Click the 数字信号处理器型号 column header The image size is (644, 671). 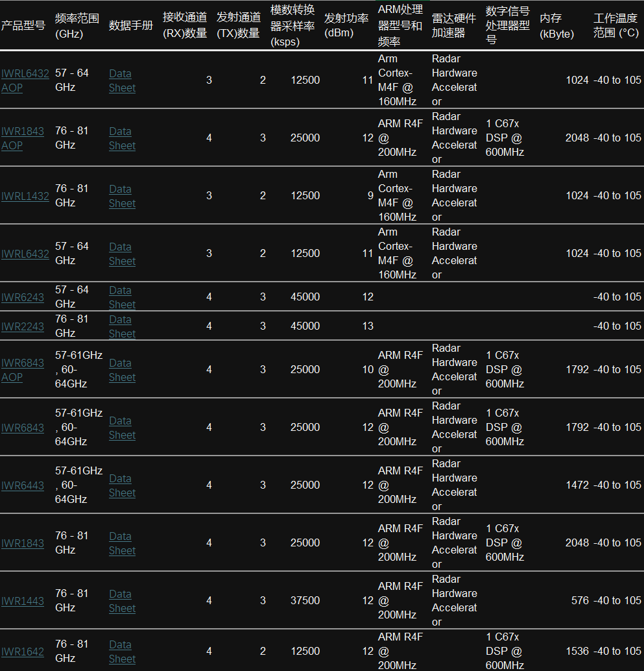pos(508,25)
